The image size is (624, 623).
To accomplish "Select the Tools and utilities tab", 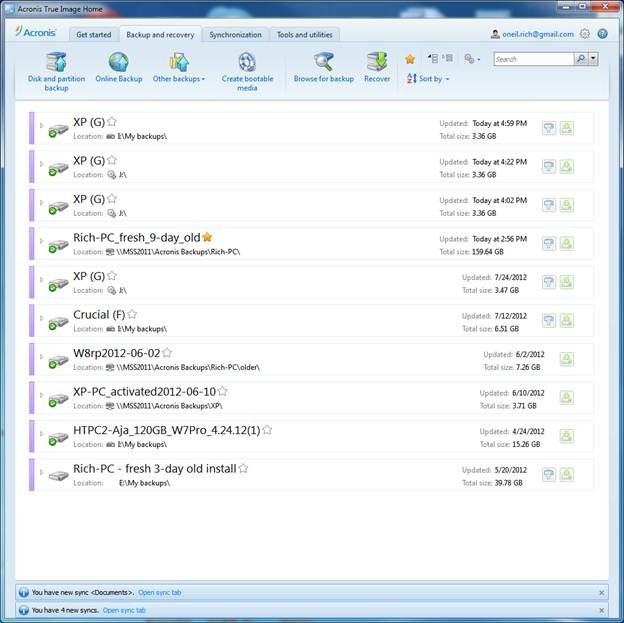I will (x=306, y=34).
